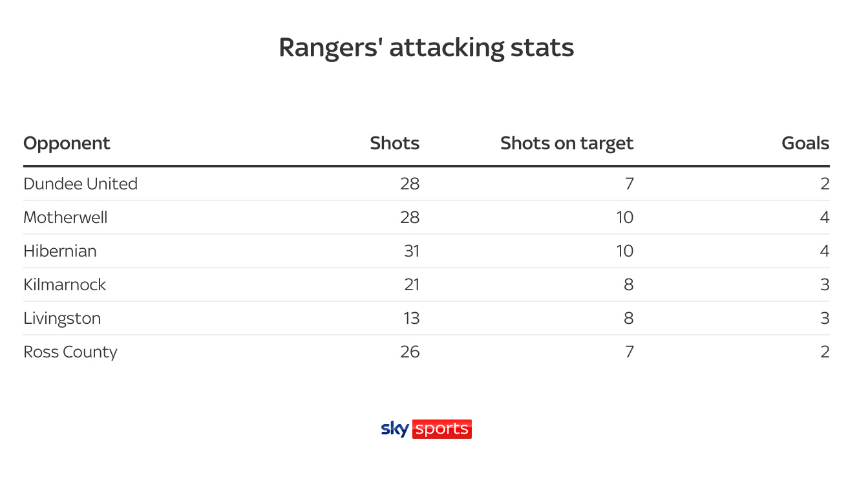
Task: Click Motherwell's 10 shots on target
Action: pos(624,217)
